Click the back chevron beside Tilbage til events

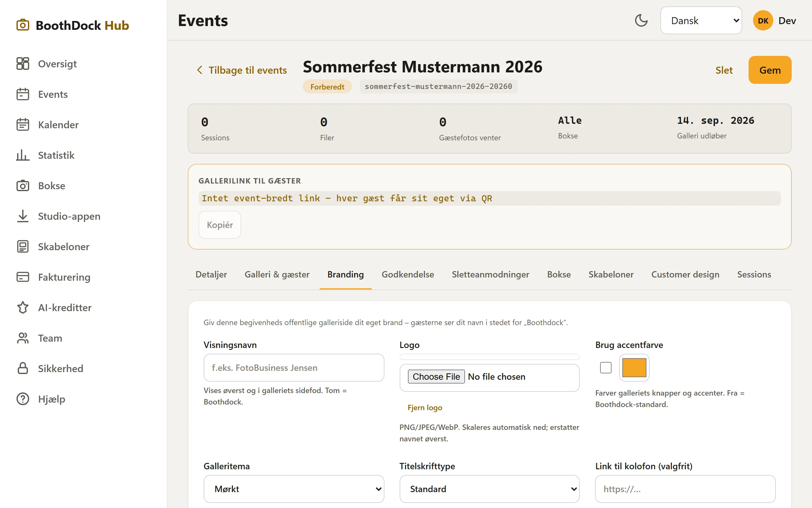click(x=200, y=70)
